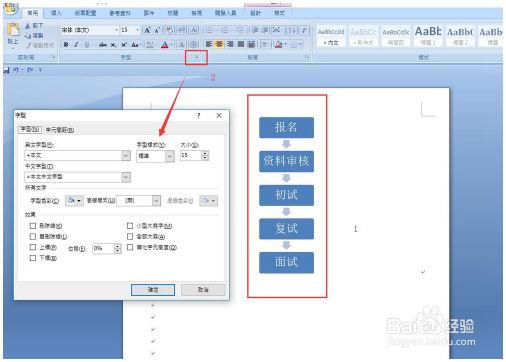Cancel the font dialog with 取消 button
This screenshot has width=506, height=362.
[203, 290]
